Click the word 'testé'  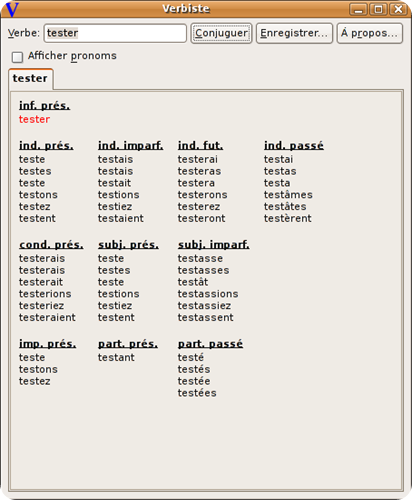click(190, 357)
